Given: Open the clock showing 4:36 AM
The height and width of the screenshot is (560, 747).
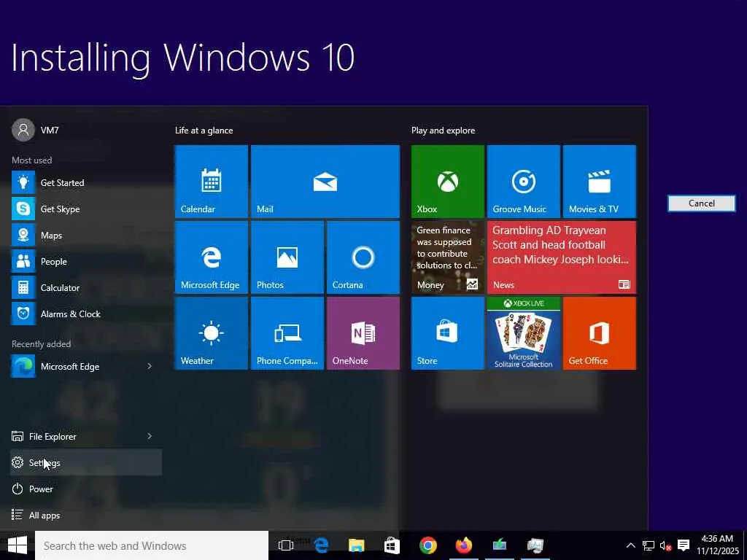Looking at the screenshot, I should 718,545.
